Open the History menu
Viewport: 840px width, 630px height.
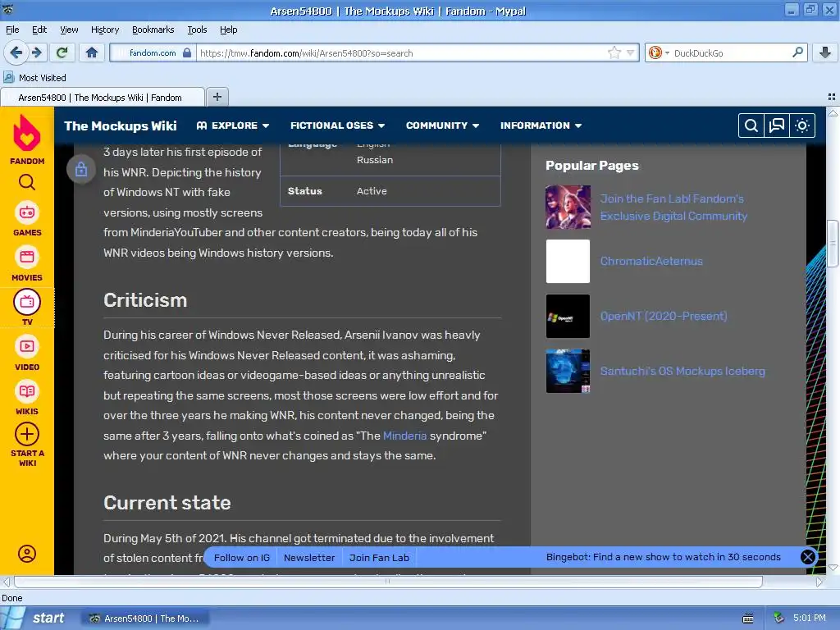pos(104,30)
